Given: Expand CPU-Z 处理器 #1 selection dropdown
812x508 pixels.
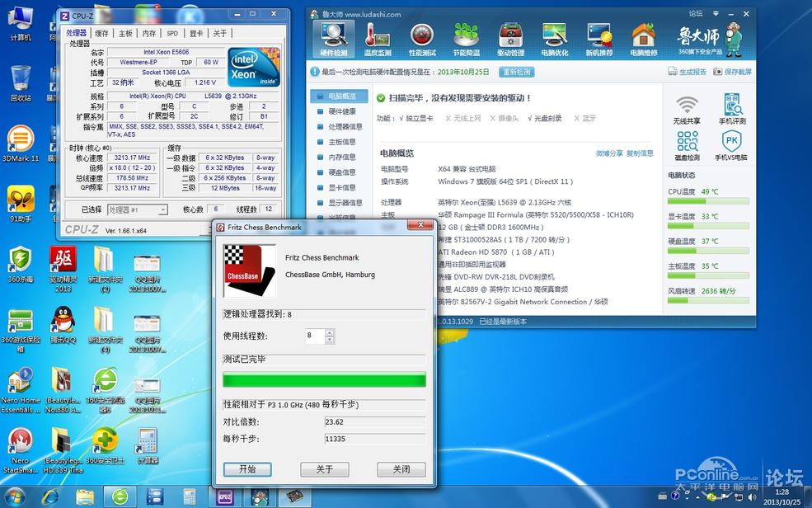Looking at the screenshot, I should 162,209.
